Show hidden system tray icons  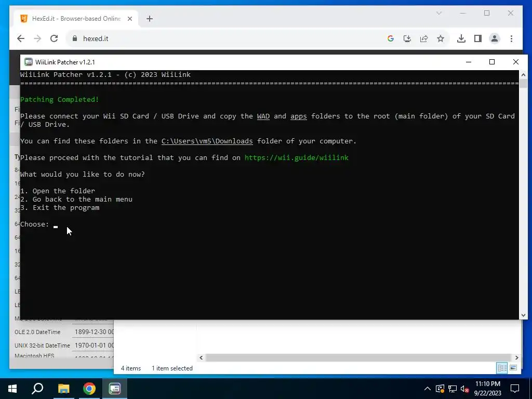pos(428,389)
